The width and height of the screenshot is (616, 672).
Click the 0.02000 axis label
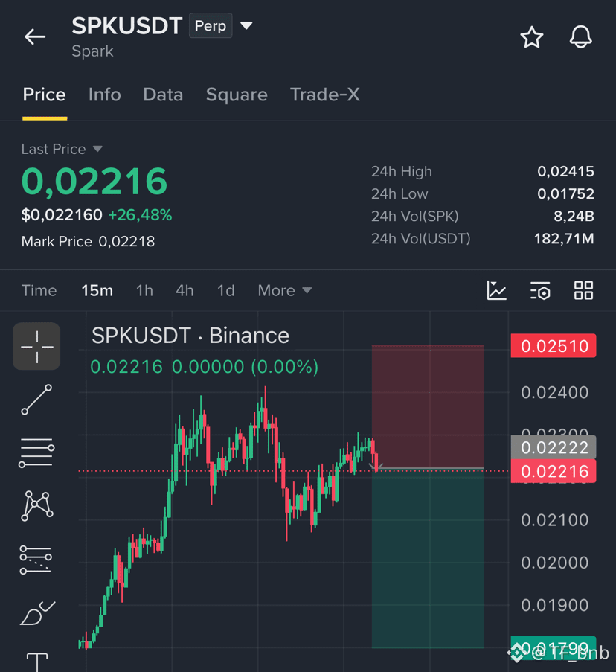point(554,563)
